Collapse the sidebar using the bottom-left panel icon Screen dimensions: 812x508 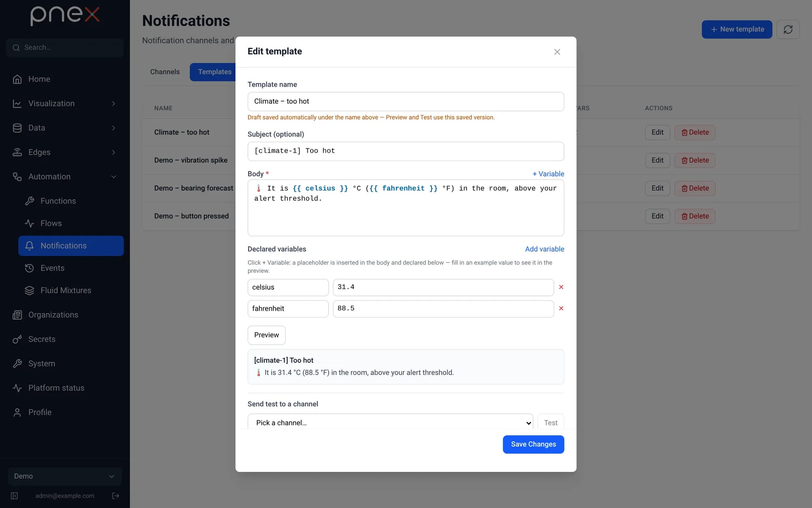pyautogui.click(x=14, y=496)
